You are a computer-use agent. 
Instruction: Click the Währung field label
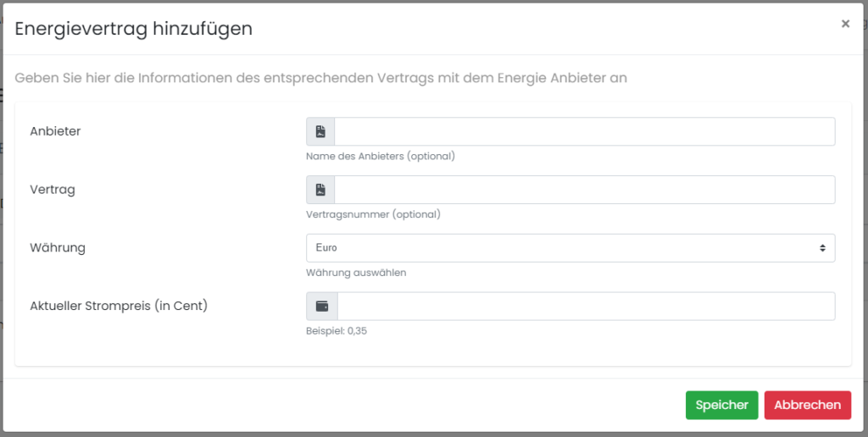(58, 247)
